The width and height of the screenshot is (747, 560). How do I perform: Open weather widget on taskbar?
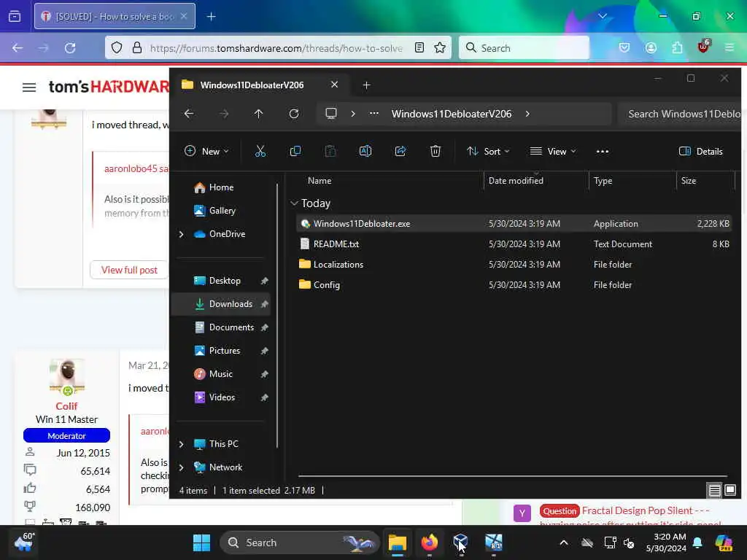[x=24, y=542]
